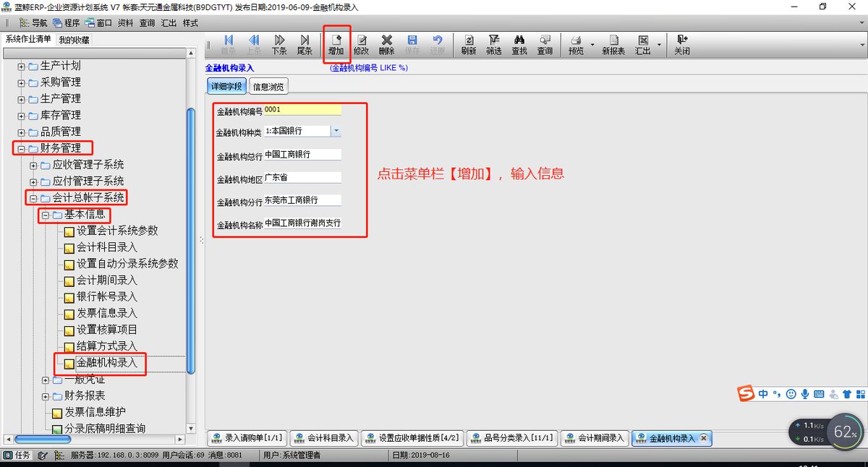Click the 筛选 filter icon
The image size is (868, 467).
494,45
